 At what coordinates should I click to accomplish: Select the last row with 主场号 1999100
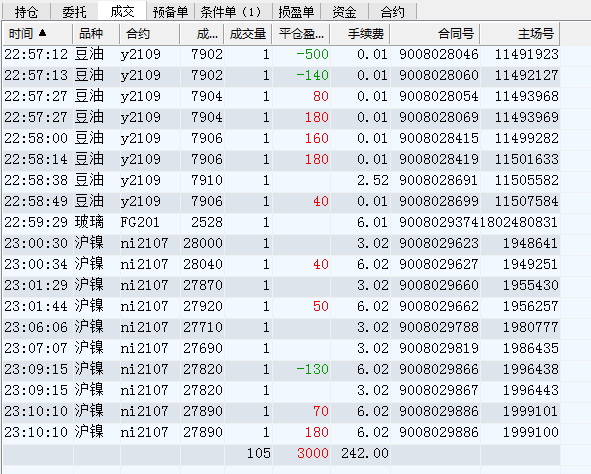tap(281, 432)
